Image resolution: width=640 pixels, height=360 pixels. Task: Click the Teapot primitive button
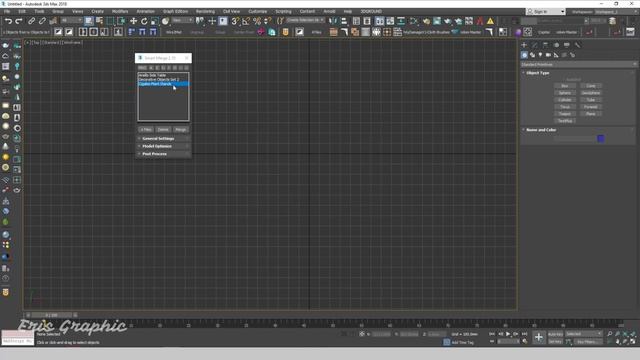(564, 114)
